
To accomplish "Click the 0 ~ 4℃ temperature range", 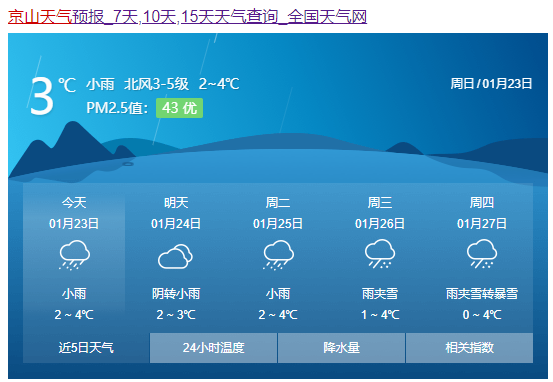I will (x=482, y=315).
